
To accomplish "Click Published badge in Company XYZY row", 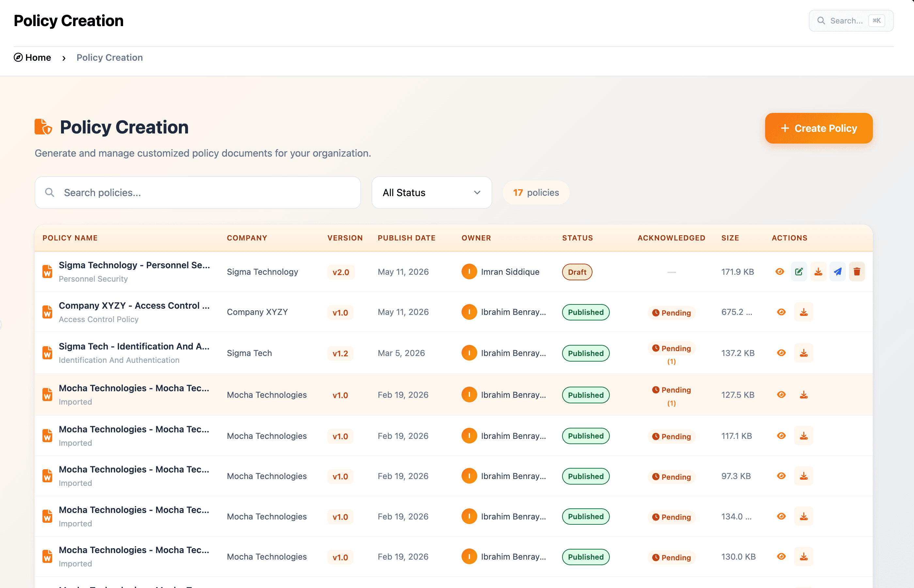I will pos(586,312).
